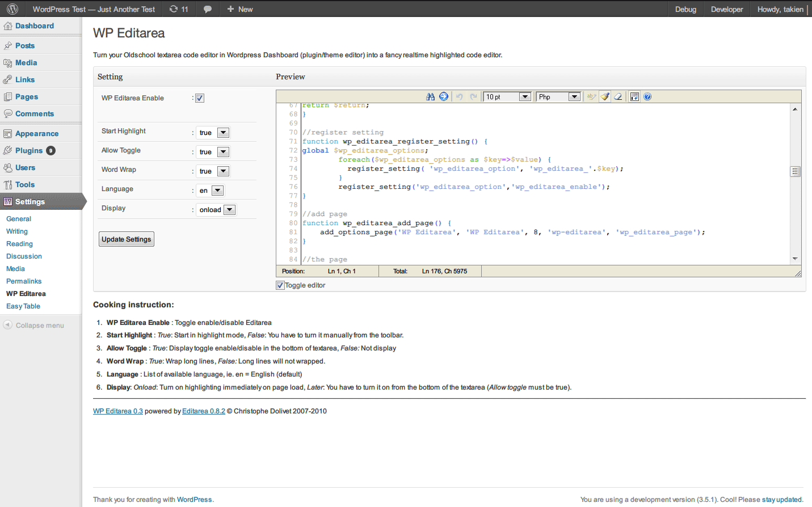
Task: Click the WordPress Test site title link
Action: (x=94, y=9)
